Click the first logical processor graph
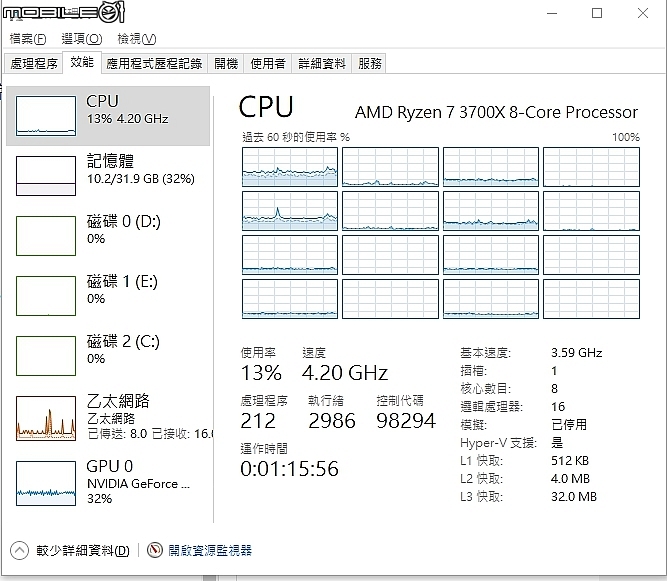This screenshot has width=667, height=581. [290, 167]
